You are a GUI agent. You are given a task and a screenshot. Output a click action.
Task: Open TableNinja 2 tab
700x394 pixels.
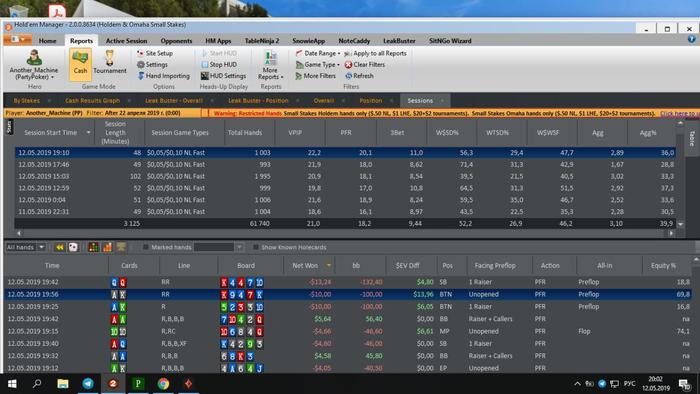262,41
